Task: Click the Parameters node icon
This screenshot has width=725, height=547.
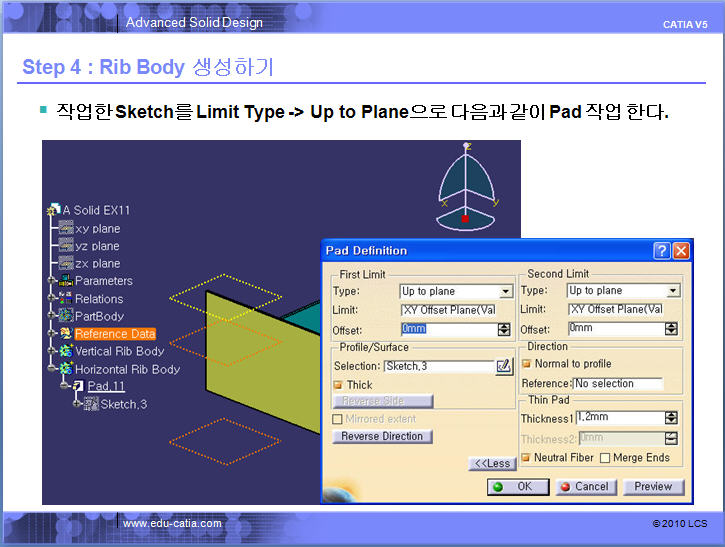Action: 65,281
